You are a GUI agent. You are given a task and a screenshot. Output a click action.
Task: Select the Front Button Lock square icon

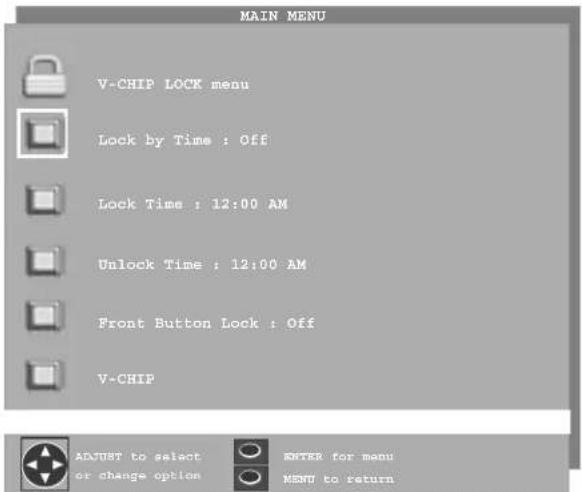(x=44, y=316)
